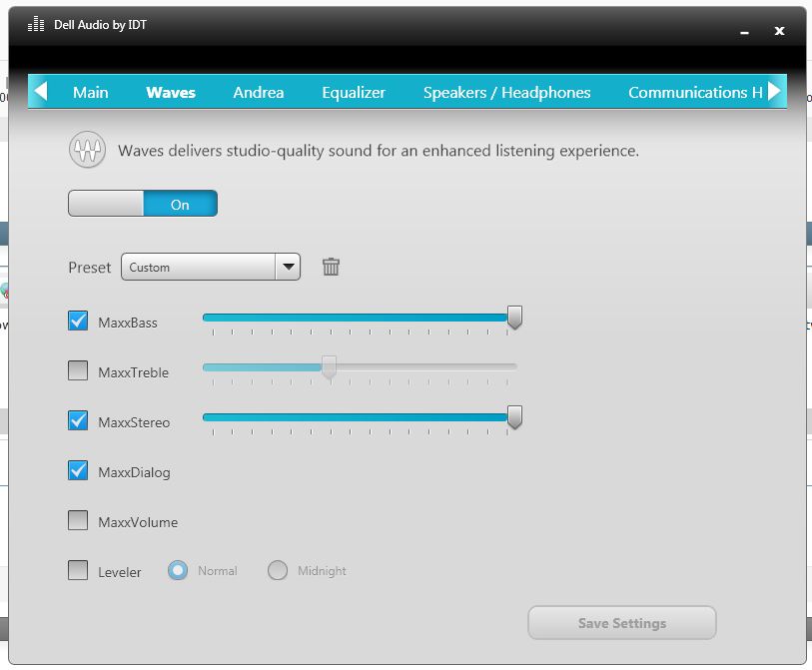
Task: Enable the MaxxTreble checkbox
Action: click(78, 370)
